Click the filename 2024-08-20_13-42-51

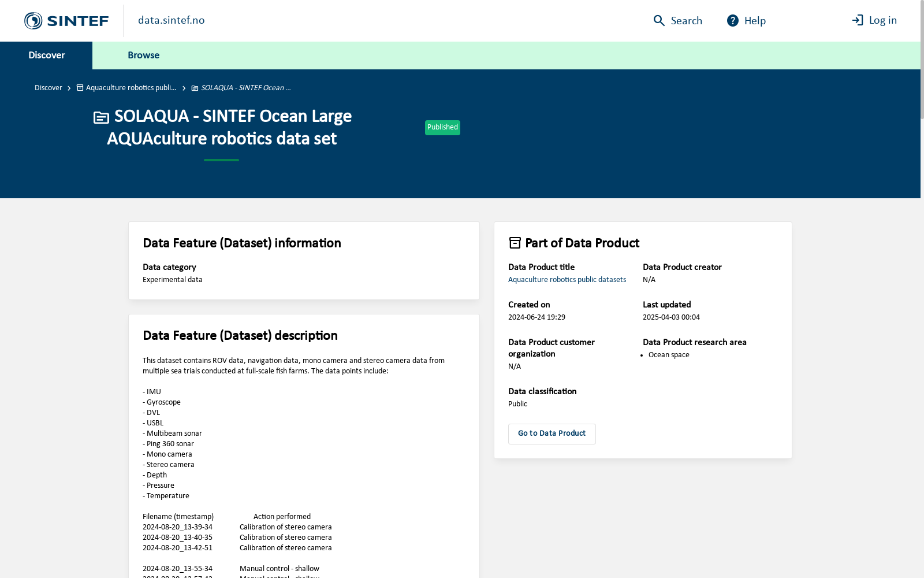pos(177,548)
